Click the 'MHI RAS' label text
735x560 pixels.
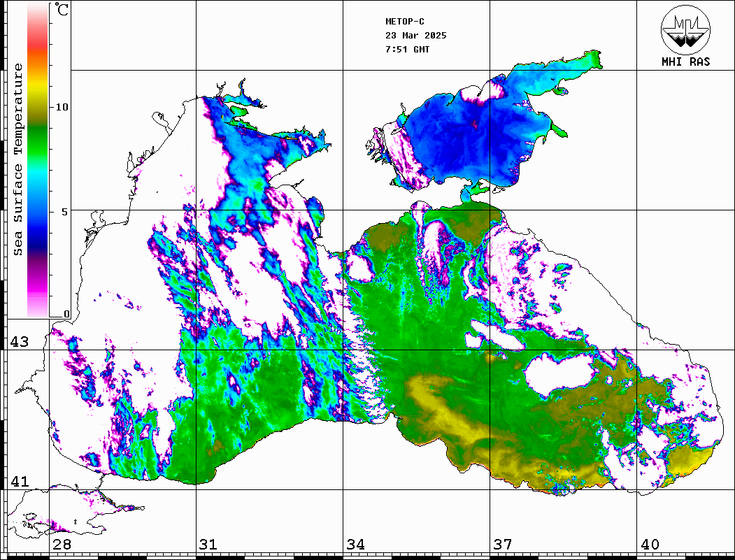(x=685, y=62)
